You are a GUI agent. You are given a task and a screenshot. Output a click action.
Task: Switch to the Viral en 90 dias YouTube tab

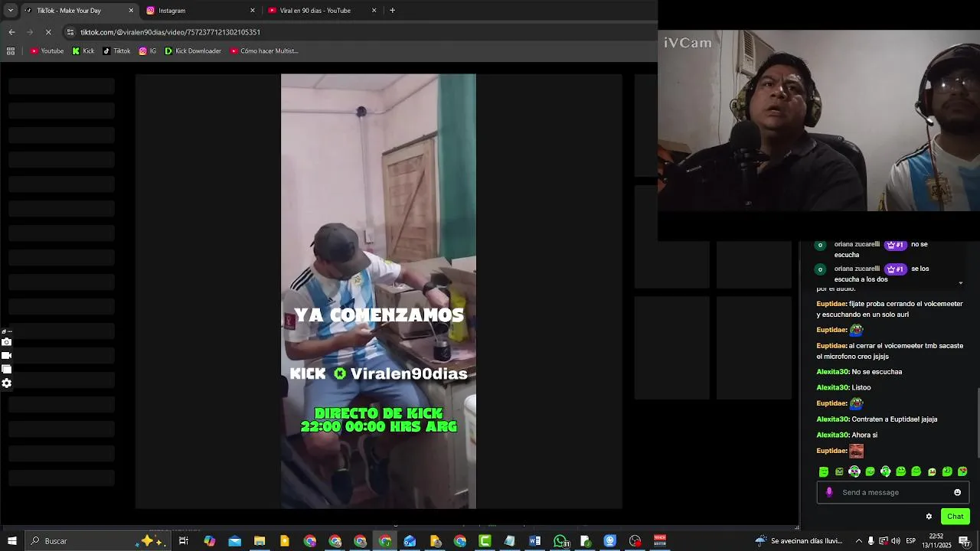point(322,11)
